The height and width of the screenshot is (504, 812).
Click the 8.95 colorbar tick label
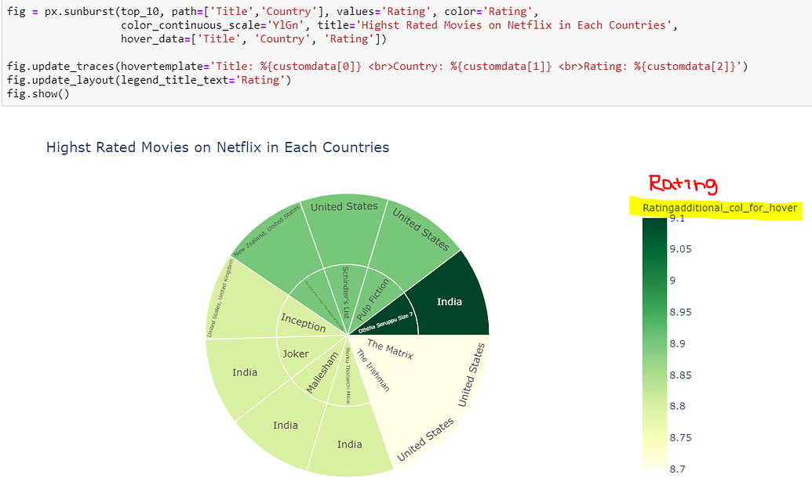pos(680,312)
